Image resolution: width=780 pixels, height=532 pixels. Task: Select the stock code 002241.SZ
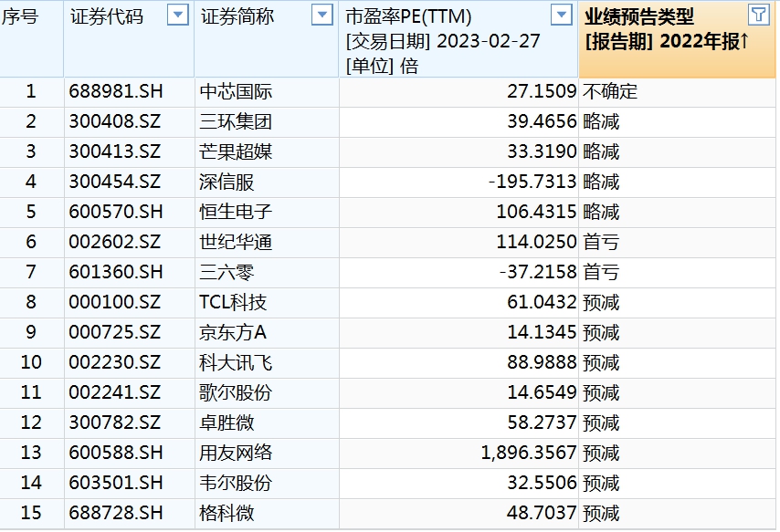(115, 392)
